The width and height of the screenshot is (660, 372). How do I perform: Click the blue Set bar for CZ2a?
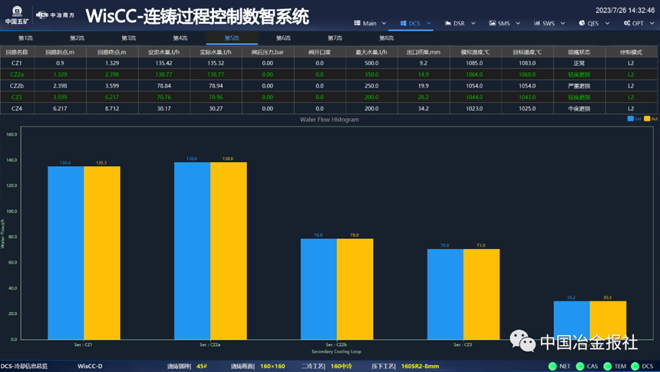pyautogui.click(x=192, y=251)
